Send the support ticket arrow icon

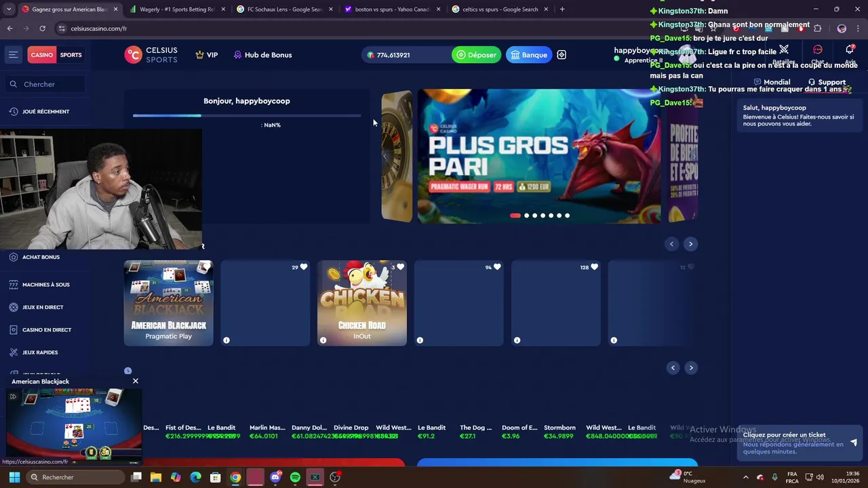tap(853, 443)
